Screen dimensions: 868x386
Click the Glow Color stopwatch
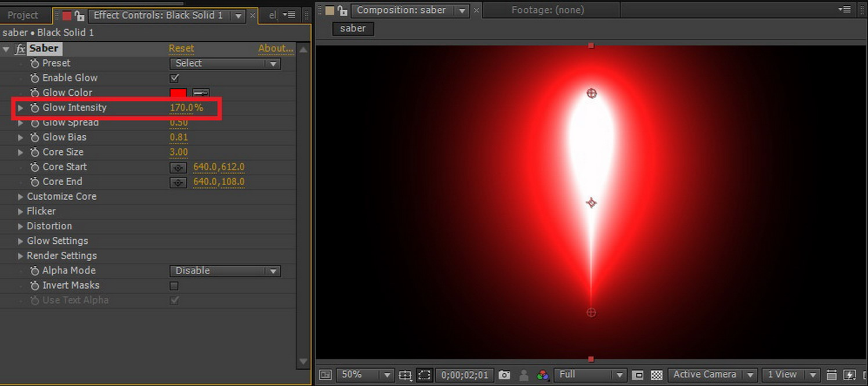(35, 93)
